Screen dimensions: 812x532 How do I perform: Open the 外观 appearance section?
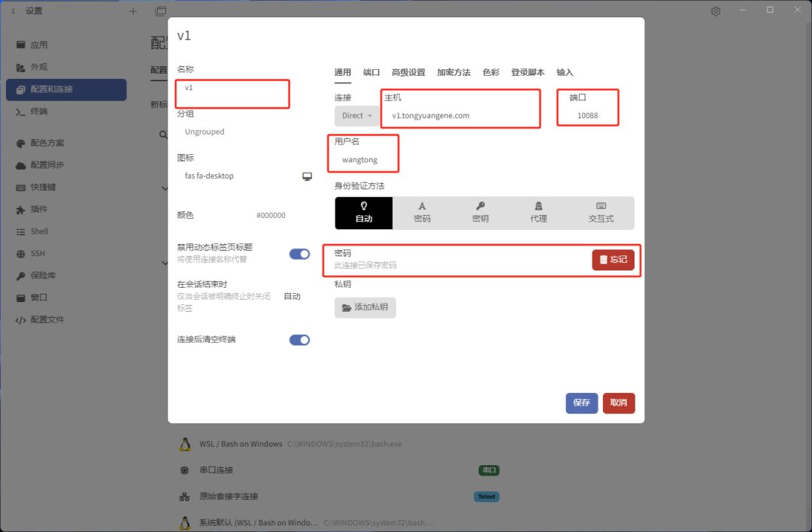tap(66, 68)
